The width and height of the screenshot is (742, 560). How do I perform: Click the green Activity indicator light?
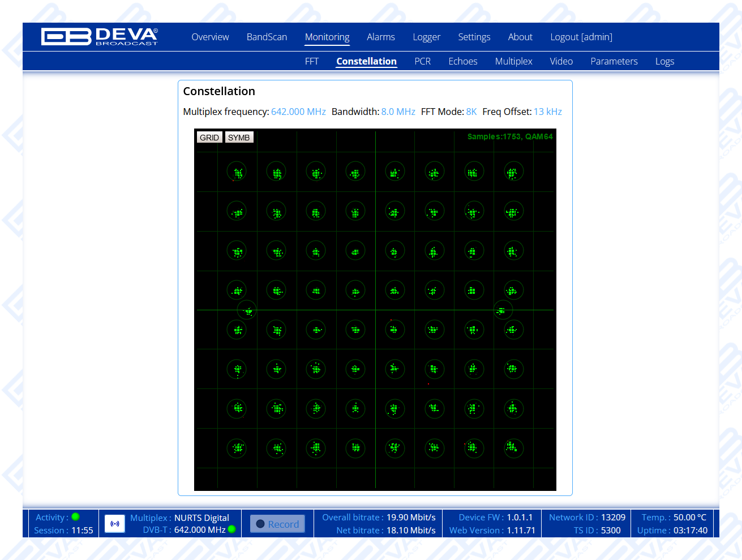coord(76,516)
